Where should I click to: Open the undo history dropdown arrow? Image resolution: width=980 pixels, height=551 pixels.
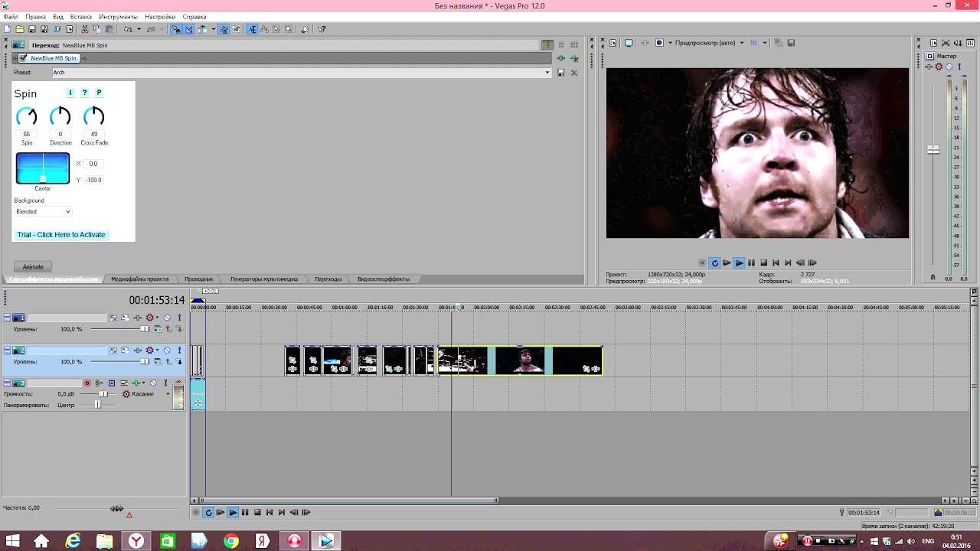click(139, 29)
